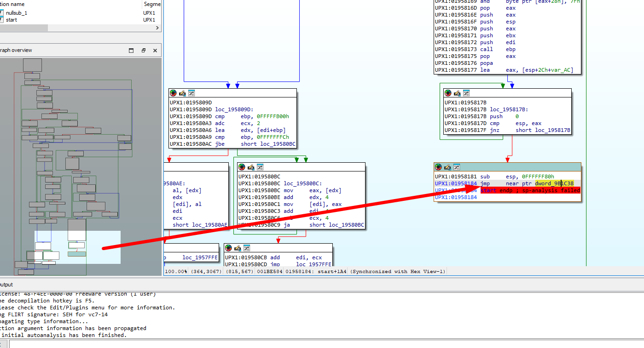Viewport: 644px width, 348px height.
Task: Click edit comment icon on loc_195809D block
Action: click(x=182, y=93)
